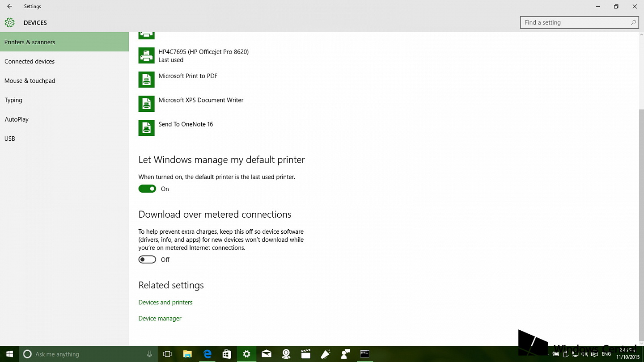The width and height of the screenshot is (644, 362).
Task: Open the Devices and printers link
Action: [165, 303]
